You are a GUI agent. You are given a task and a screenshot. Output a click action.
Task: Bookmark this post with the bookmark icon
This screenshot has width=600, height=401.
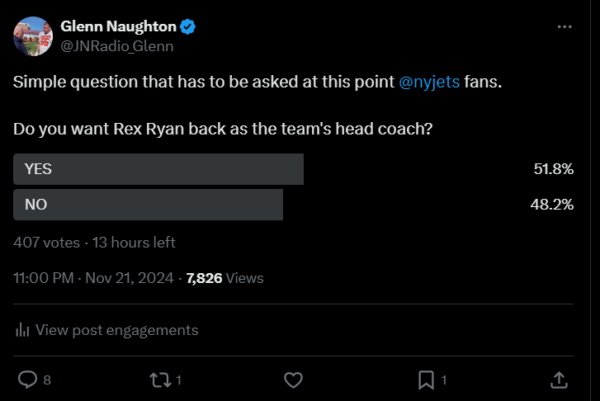pos(425,380)
